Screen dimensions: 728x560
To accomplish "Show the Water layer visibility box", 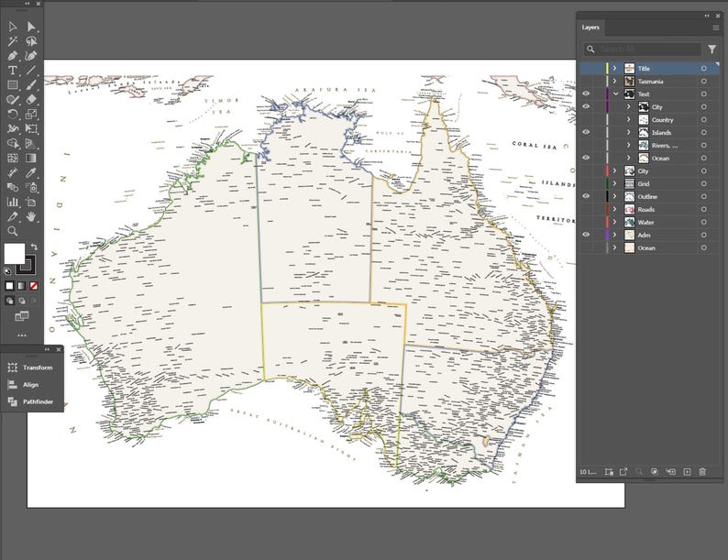I will 586,222.
